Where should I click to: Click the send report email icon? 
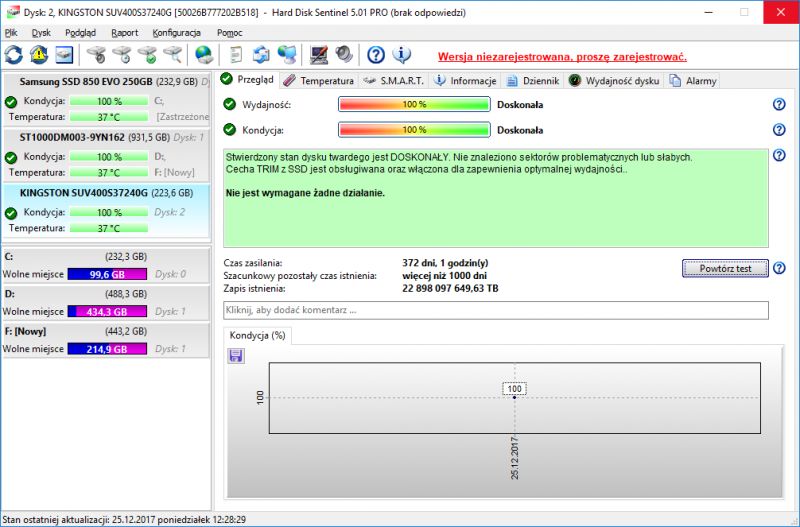click(261, 55)
